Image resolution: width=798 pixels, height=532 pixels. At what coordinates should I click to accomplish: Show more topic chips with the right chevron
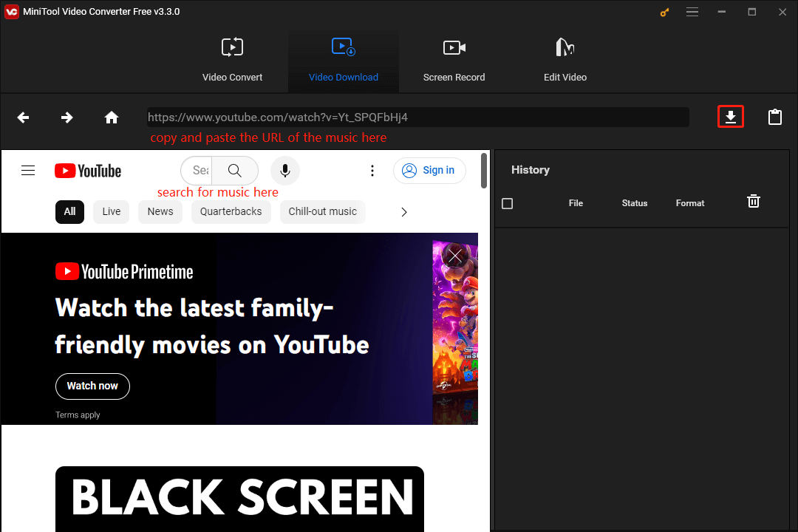pyautogui.click(x=404, y=212)
